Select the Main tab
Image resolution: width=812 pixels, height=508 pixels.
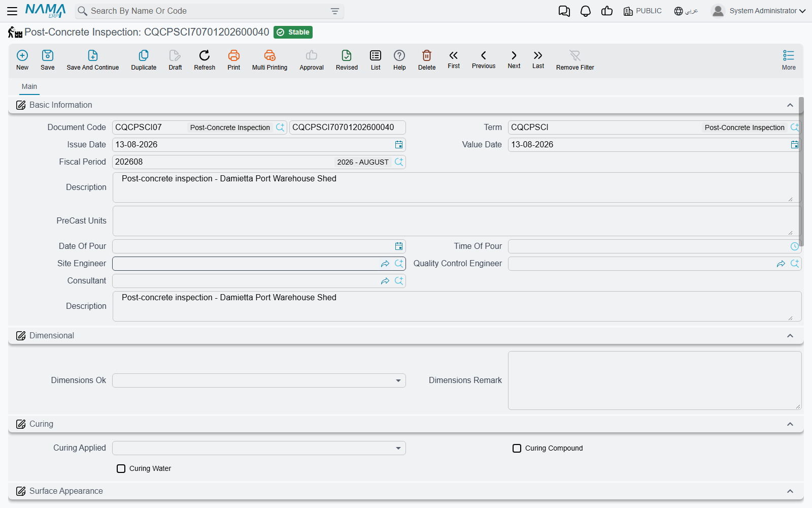[x=29, y=87]
